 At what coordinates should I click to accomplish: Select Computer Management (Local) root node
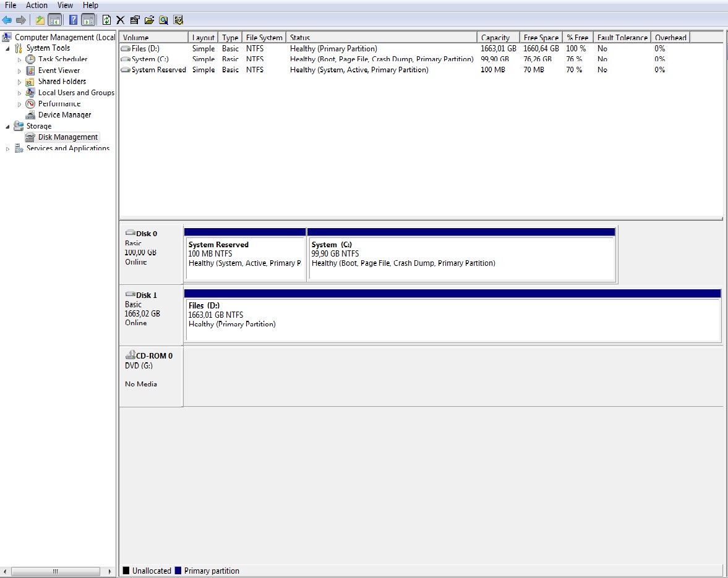(64, 37)
